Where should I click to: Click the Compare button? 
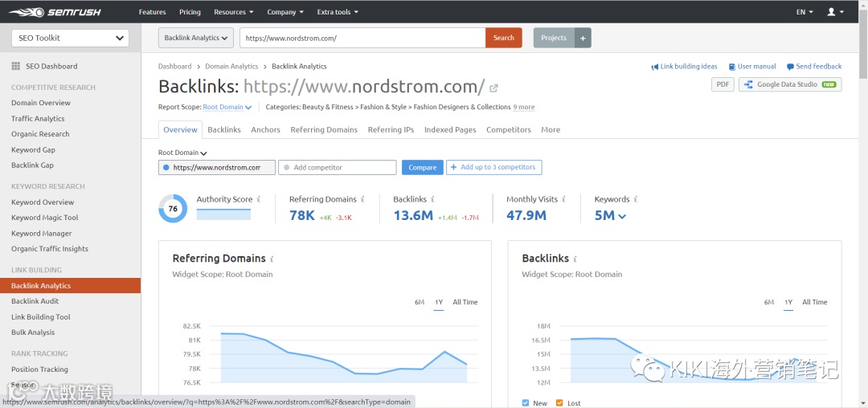[423, 168]
